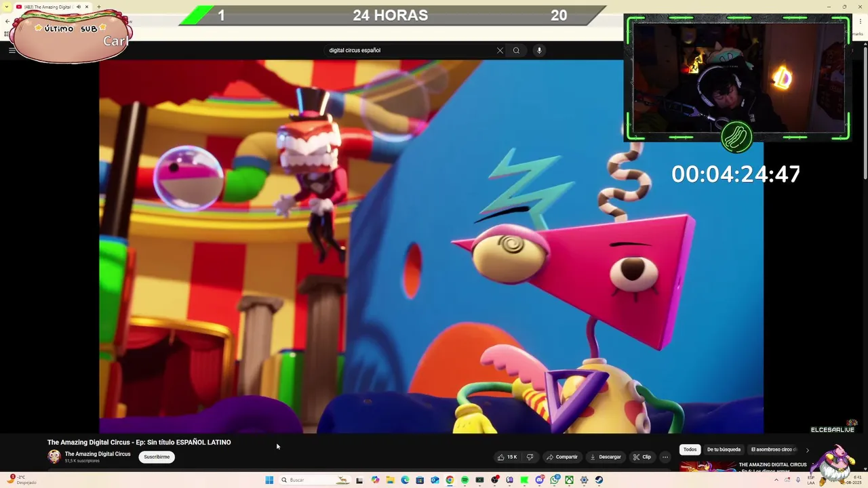Screen dimensions: 868x488
Task: Clear the YouTube search box text
Action: pyautogui.click(x=500, y=50)
